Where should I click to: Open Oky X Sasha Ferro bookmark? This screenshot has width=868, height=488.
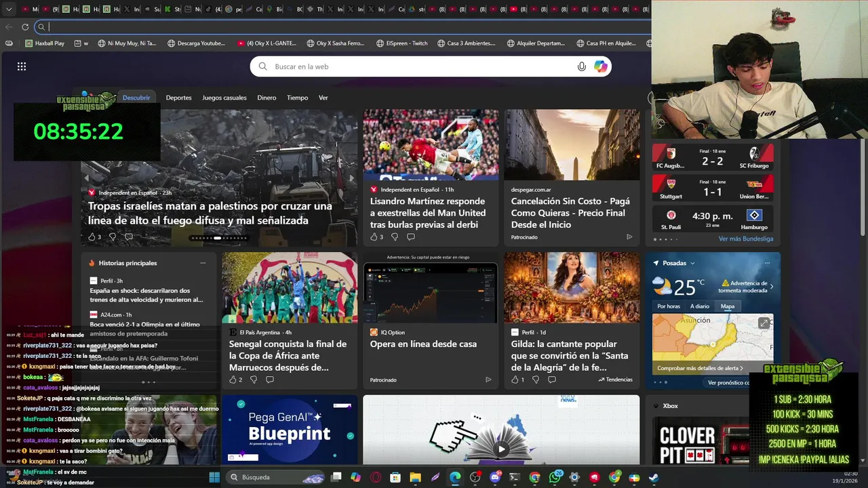[x=334, y=43]
